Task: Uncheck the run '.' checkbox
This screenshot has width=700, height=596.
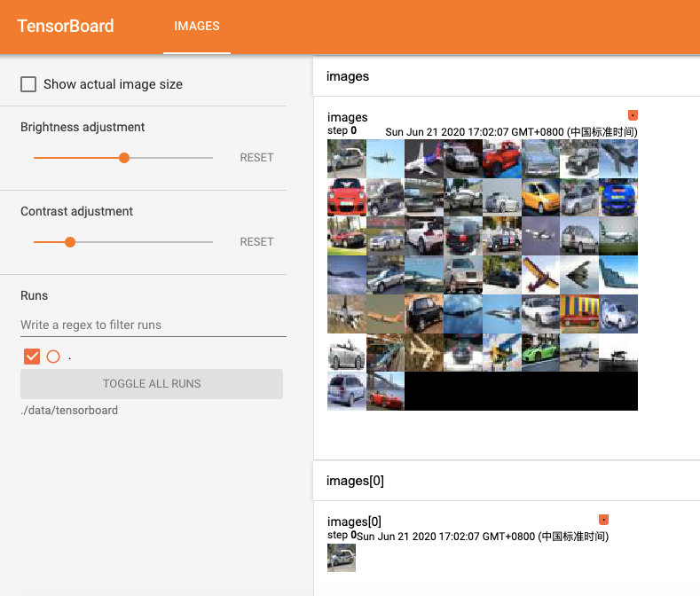Action: [x=32, y=357]
